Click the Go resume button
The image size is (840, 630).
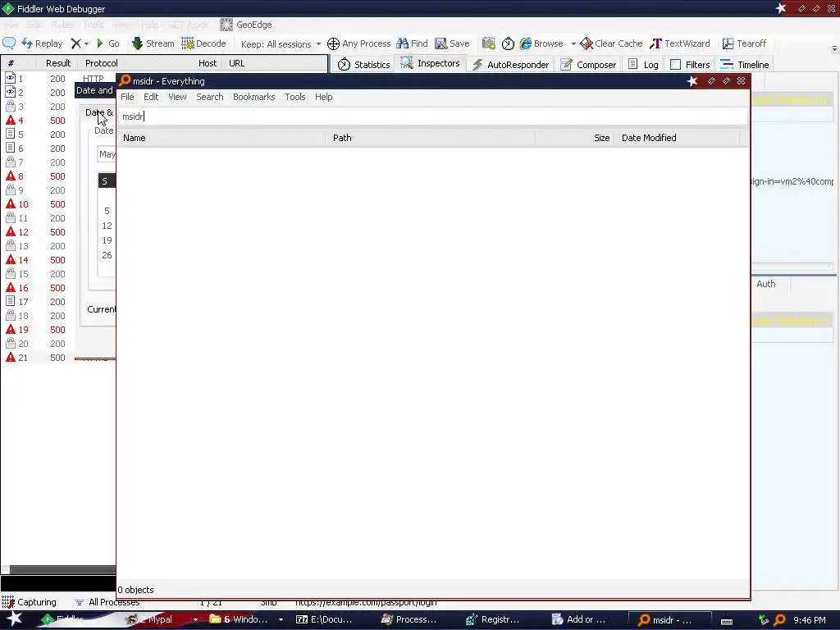click(x=107, y=43)
